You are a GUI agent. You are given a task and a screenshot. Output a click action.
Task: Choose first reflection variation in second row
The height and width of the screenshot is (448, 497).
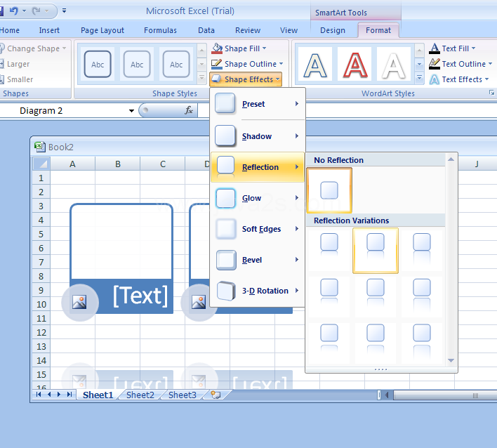[329, 297]
